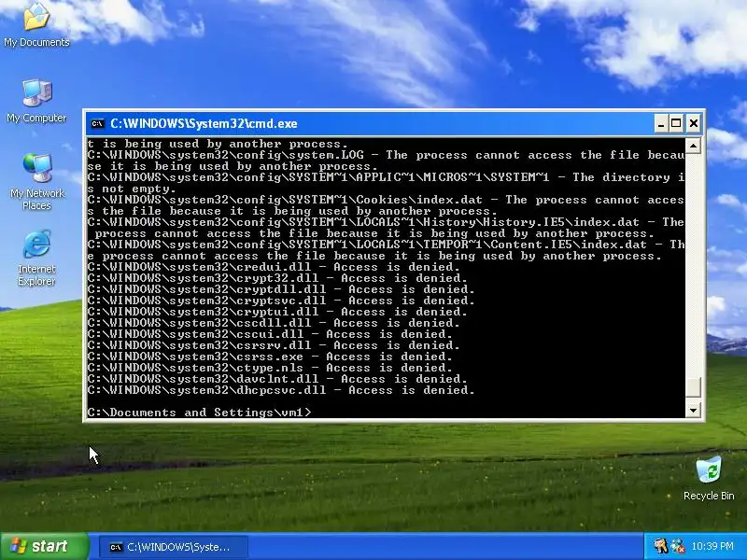Click the csrsrv.dll access denied line
The image size is (747, 560).
(x=274, y=345)
